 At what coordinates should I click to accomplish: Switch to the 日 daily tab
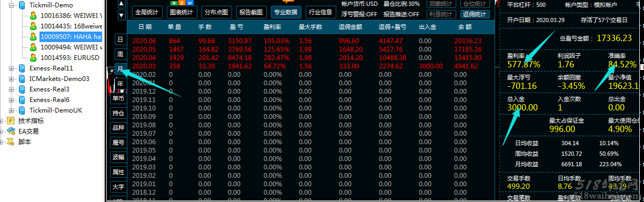pos(120,40)
